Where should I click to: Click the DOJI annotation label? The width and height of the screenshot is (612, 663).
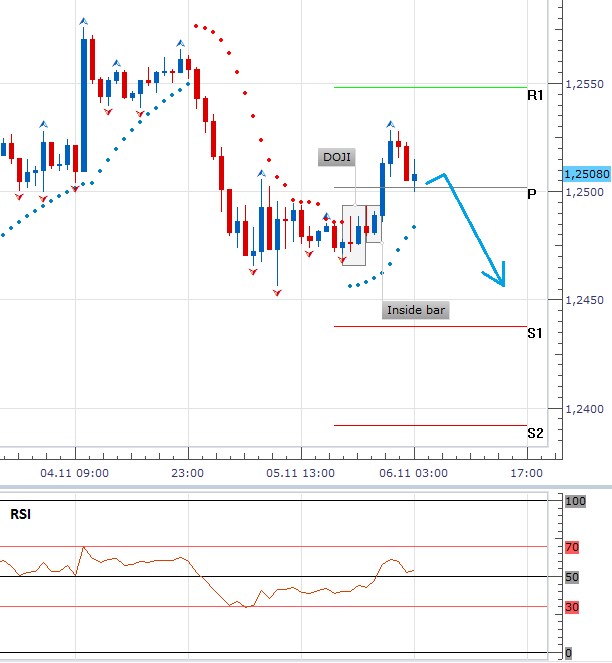point(334,157)
